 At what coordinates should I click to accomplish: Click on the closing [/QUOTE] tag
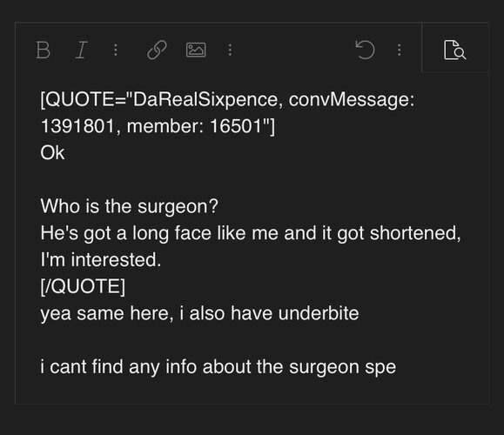[83, 286]
